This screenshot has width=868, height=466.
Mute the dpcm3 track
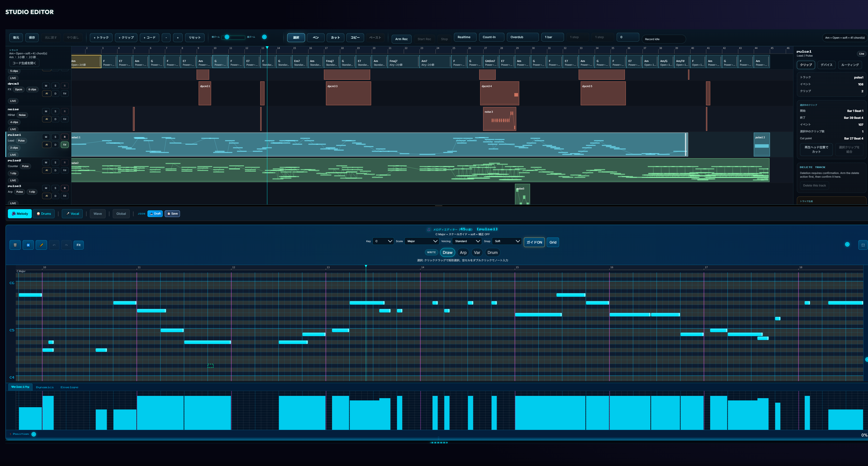coord(46,86)
